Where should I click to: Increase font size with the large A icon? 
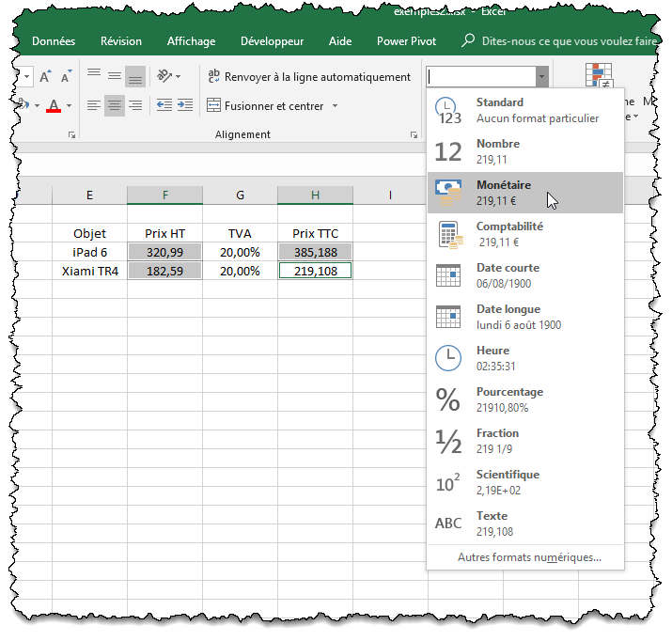[x=43, y=76]
